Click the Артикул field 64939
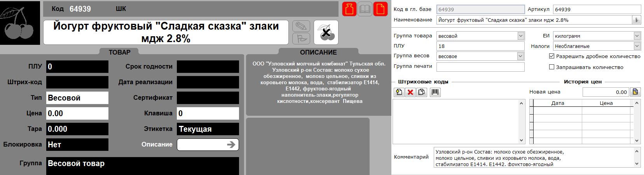 [x=597, y=9]
